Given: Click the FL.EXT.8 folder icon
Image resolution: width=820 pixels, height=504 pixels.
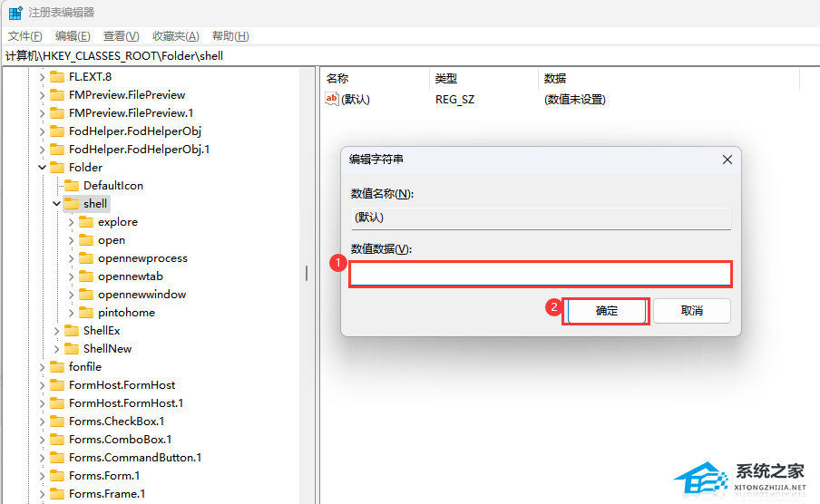Looking at the screenshot, I should (57, 77).
